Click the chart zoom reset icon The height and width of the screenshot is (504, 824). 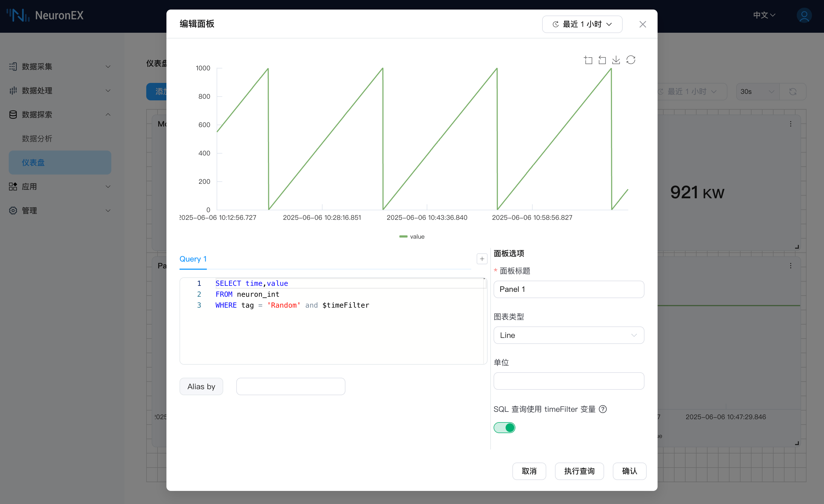click(x=602, y=60)
